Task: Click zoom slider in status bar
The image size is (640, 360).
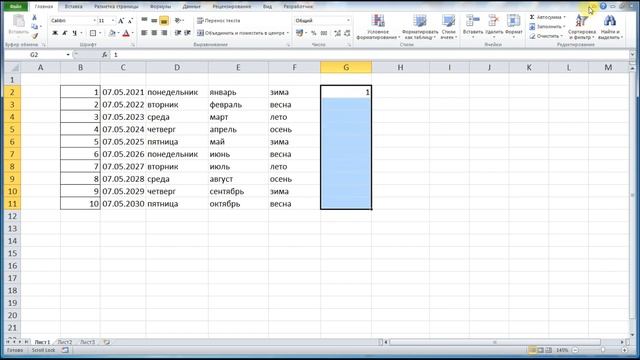Action: tap(603, 350)
